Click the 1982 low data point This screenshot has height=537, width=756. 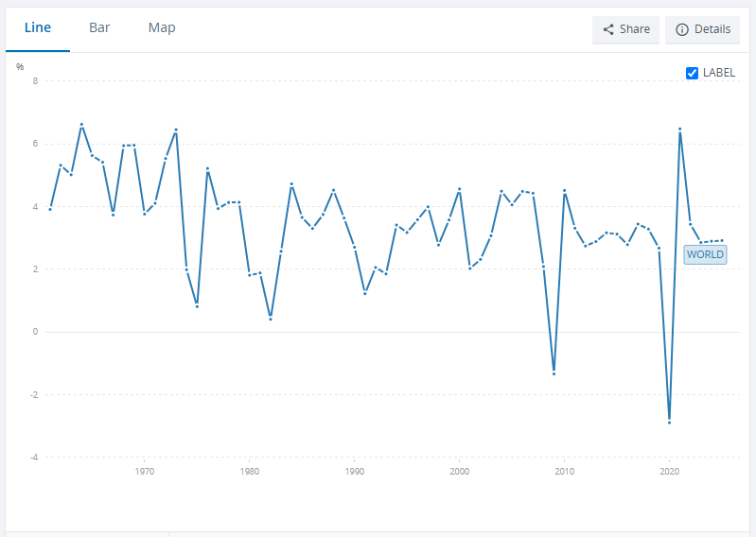pos(271,319)
